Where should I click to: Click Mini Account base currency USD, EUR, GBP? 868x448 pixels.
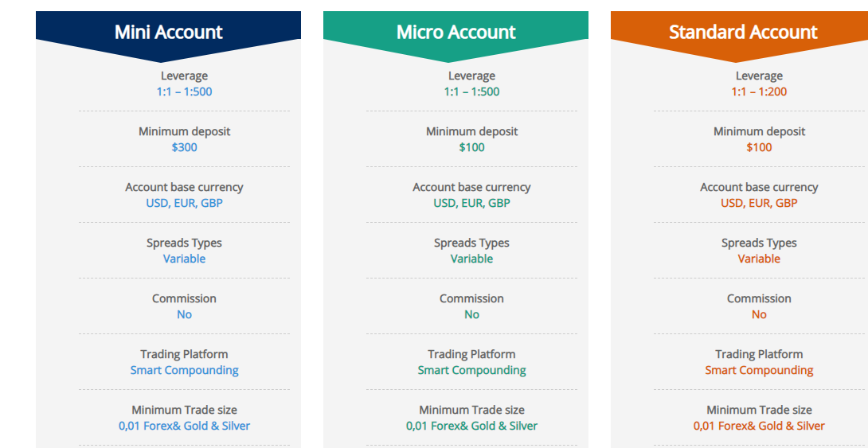(x=184, y=203)
